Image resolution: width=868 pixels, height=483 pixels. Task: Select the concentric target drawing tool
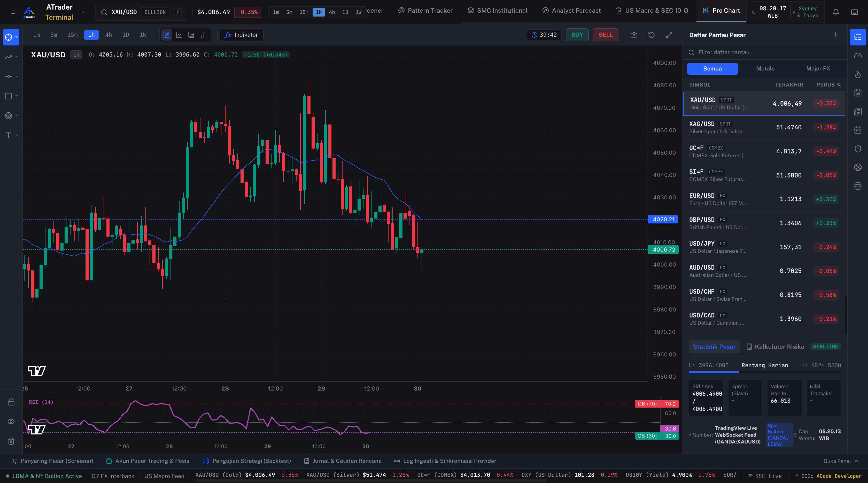pyautogui.click(x=9, y=115)
